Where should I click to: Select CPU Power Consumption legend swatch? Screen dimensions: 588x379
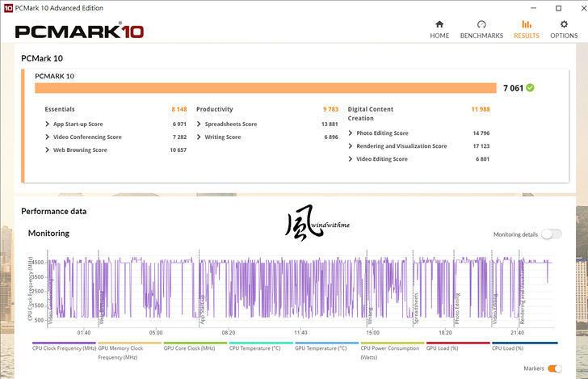coord(393,343)
